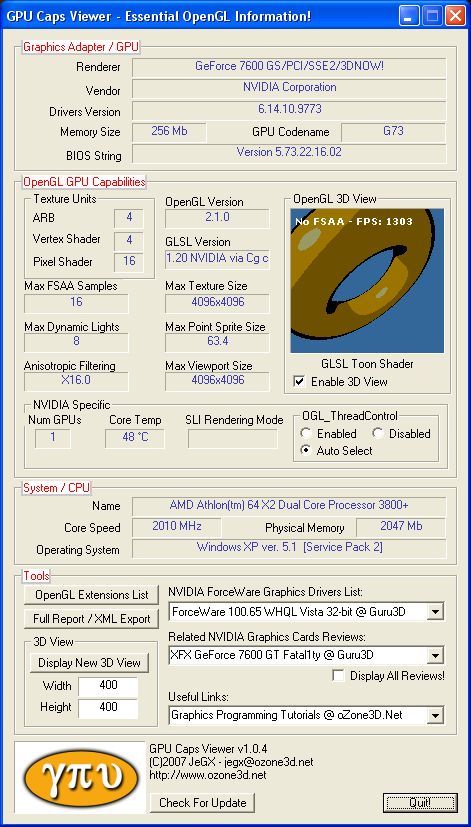Expand the ForceWare Graphics Drivers dropdown arrow

[x=435, y=612]
